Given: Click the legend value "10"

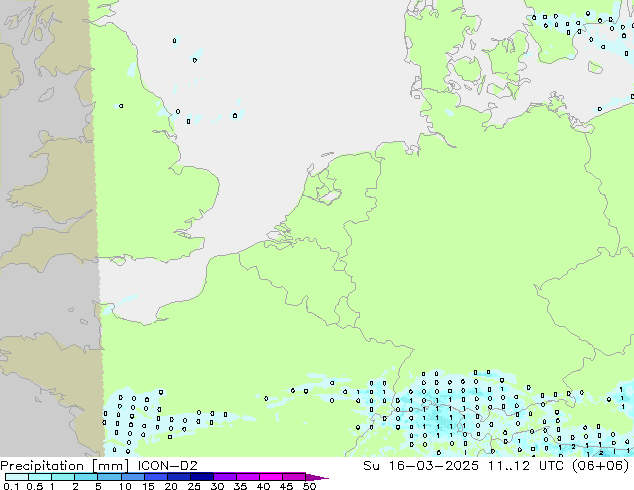Looking at the screenshot, I should pyautogui.click(x=125, y=486).
